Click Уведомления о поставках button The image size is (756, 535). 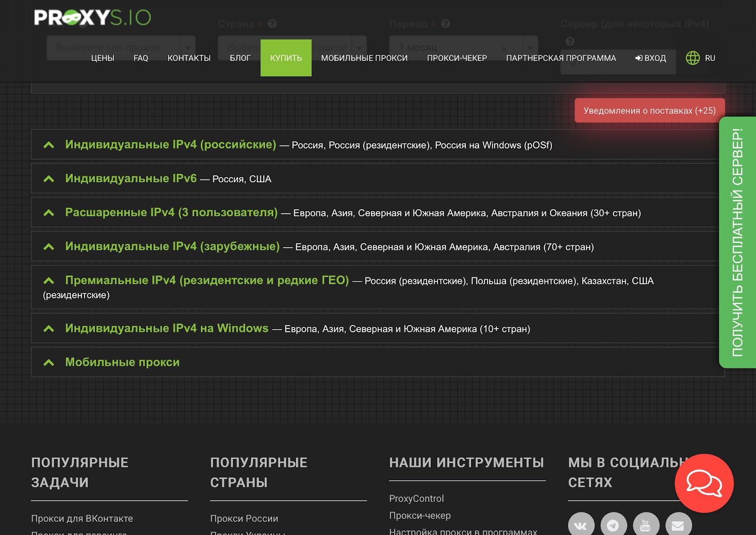[x=649, y=110]
